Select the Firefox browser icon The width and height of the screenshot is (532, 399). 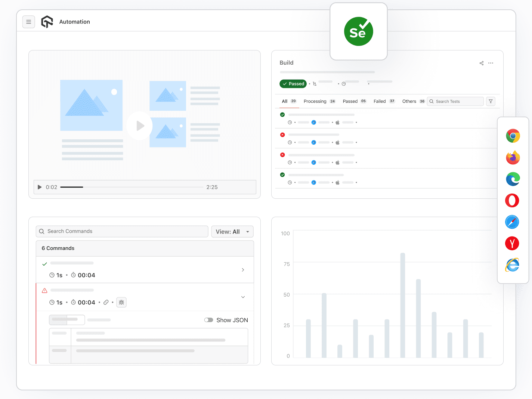point(513,157)
